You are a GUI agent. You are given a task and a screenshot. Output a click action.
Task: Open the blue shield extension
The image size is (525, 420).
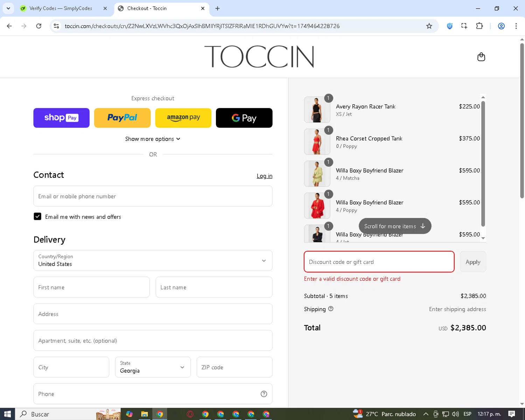pos(450,26)
